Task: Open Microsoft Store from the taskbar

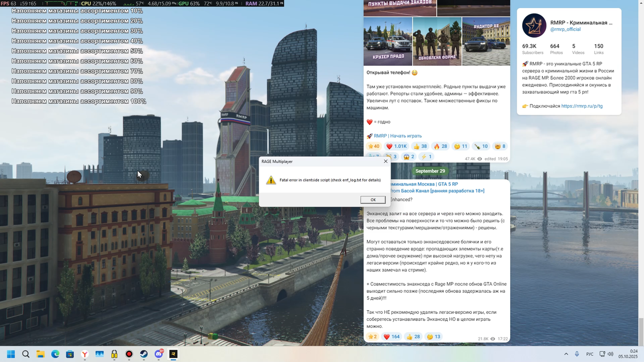Action: 70,354
